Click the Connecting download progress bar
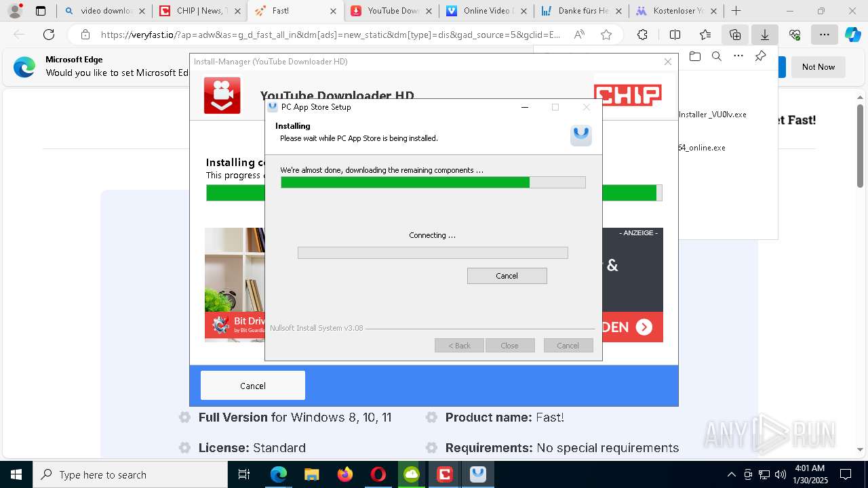This screenshot has height=488, width=868. pyautogui.click(x=433, y=253)
